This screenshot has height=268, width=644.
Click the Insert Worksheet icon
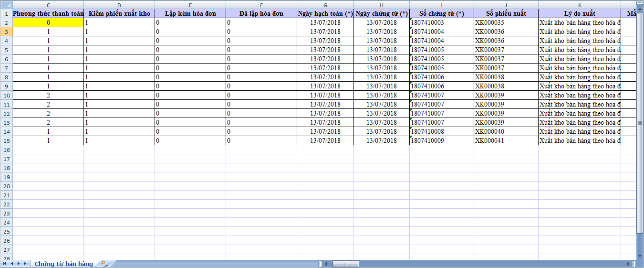[x=105, y=264]
